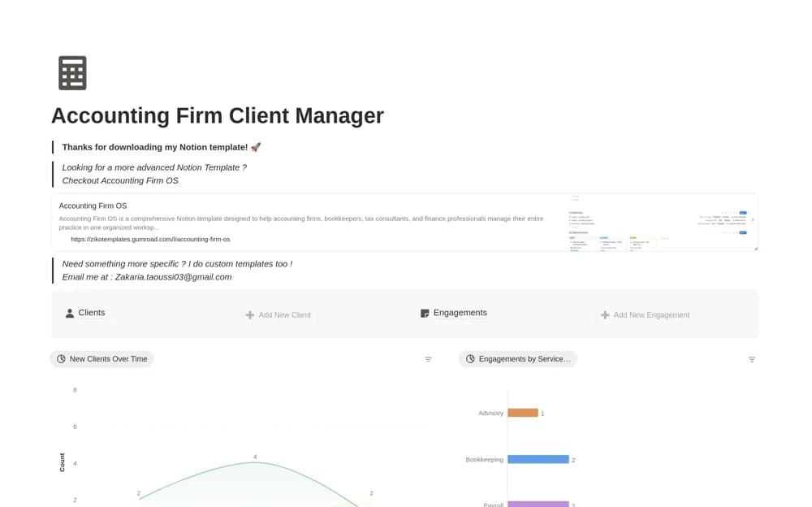This screenshot has height=507, width=812.
Task: Click the orange Advisory bar in the chart
Action: (522, 414)
